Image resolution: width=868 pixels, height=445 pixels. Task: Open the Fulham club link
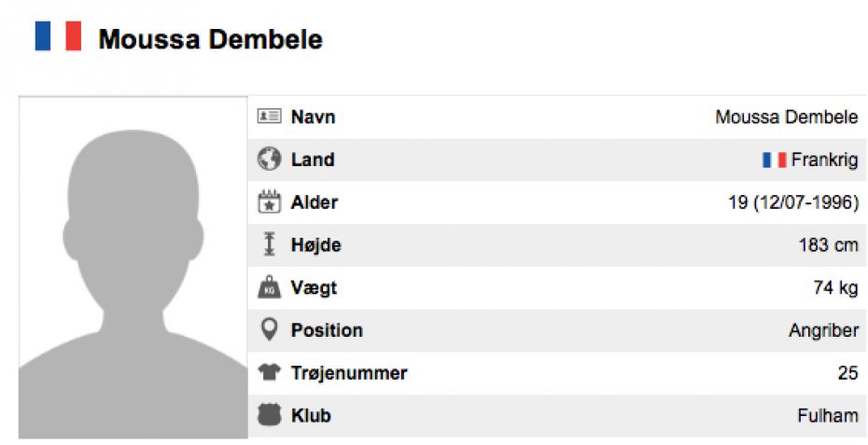[x=828, y=416]
